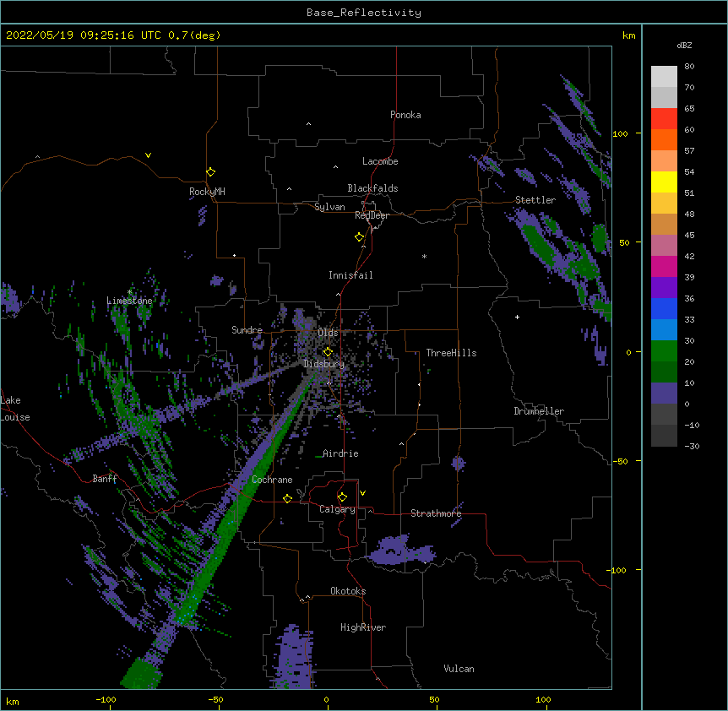This screenshot has width=728, height=711.
Task: Click the magenta 39-42 dBZ legend swatch
Action: point(664,267)
